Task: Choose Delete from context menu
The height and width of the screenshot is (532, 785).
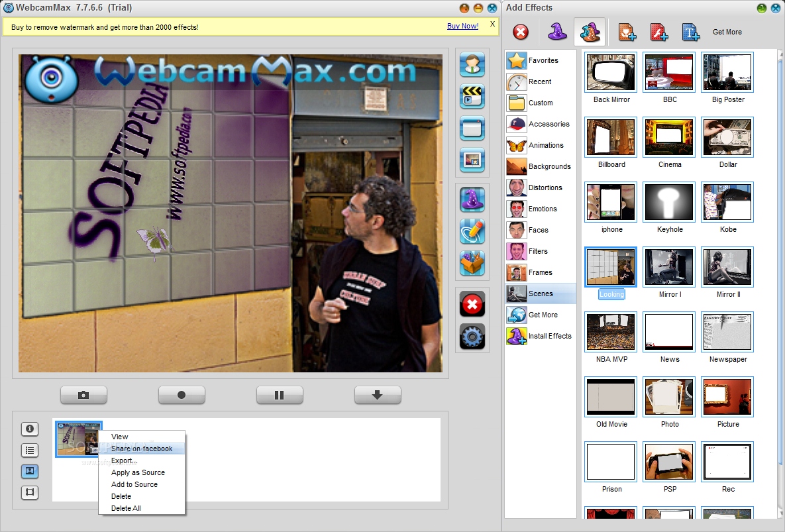Action: pyautogui.click(x=142, y=496)
